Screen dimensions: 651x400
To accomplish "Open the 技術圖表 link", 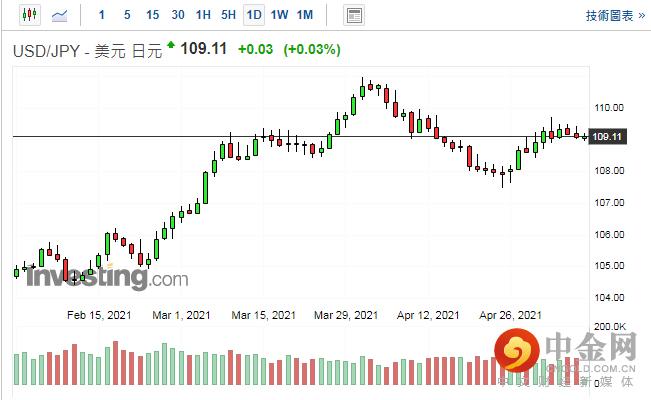I will (x=615, y=16).
